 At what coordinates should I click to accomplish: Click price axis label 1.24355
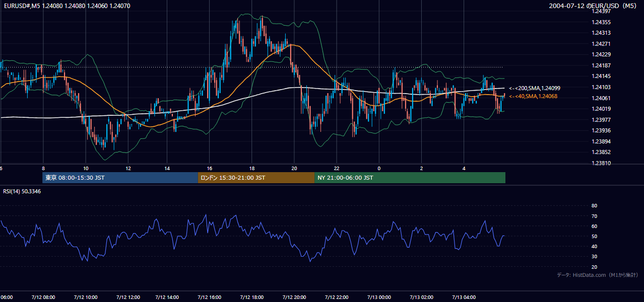[x=601, y=22]
